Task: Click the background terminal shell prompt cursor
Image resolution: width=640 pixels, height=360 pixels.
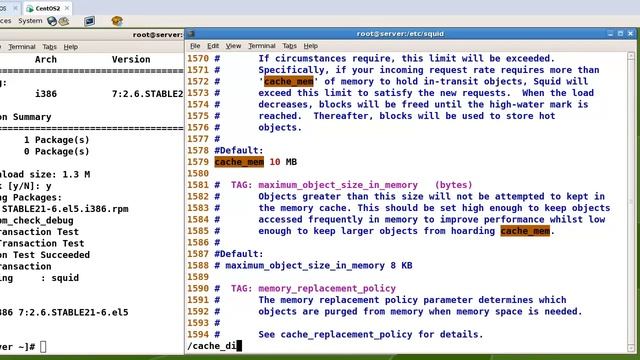Action: [43, 347]
